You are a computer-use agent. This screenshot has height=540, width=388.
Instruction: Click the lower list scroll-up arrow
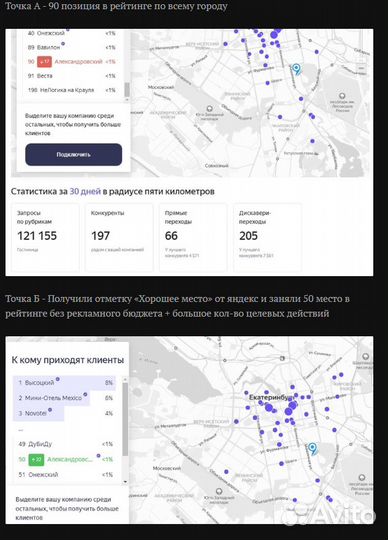coord(125,379)
